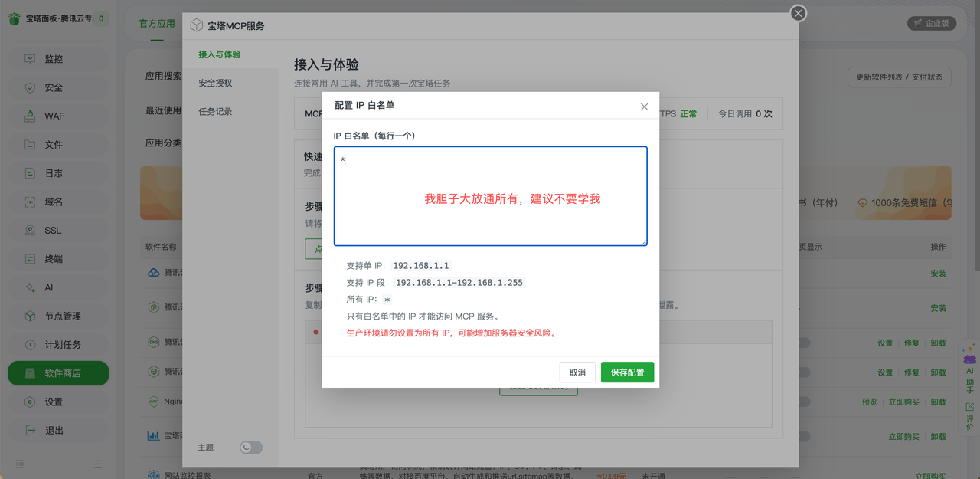Click the bar chart icon in 宝塔 row

click(153, 435)
